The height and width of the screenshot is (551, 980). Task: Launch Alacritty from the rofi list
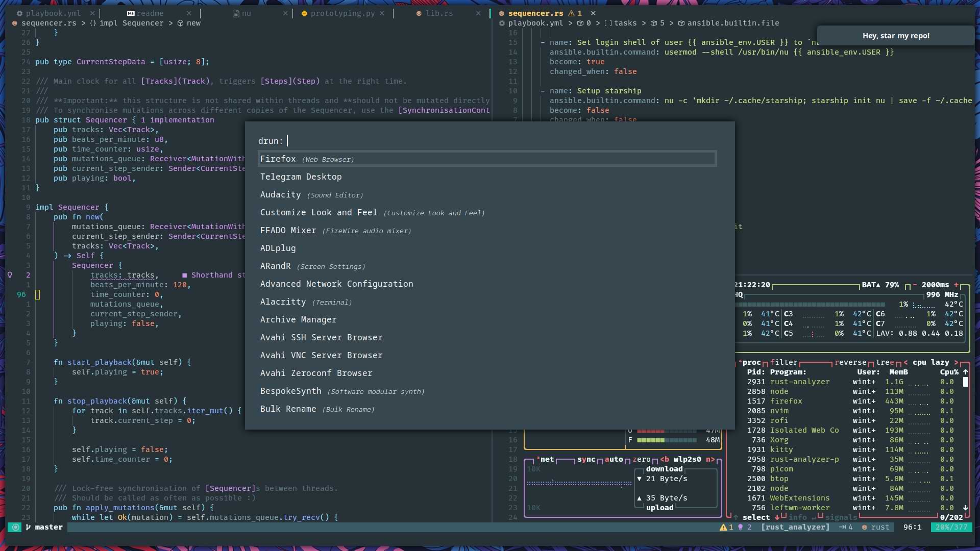[283, 302]
